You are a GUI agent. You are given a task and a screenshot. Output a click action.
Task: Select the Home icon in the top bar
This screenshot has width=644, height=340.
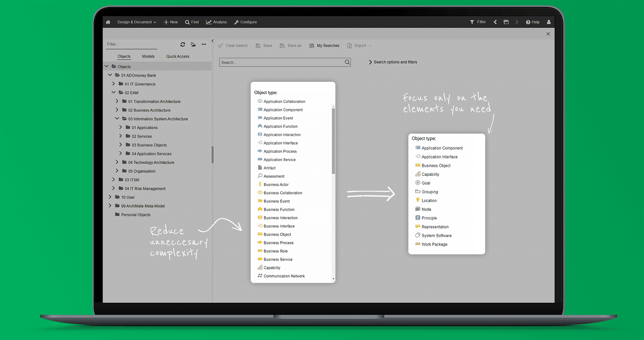[x=108, y=22]
